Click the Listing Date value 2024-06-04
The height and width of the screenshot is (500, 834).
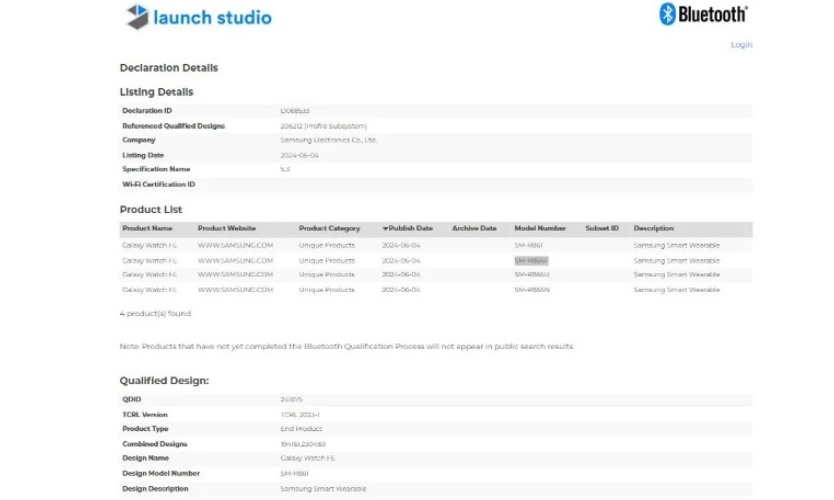(x=299, y=155)
